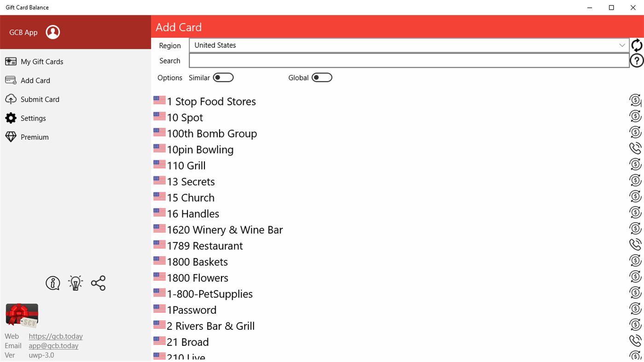This screenshot has width=644, height=362.
Task: Open the tips lightbulb icon
Action: [75, 283]
